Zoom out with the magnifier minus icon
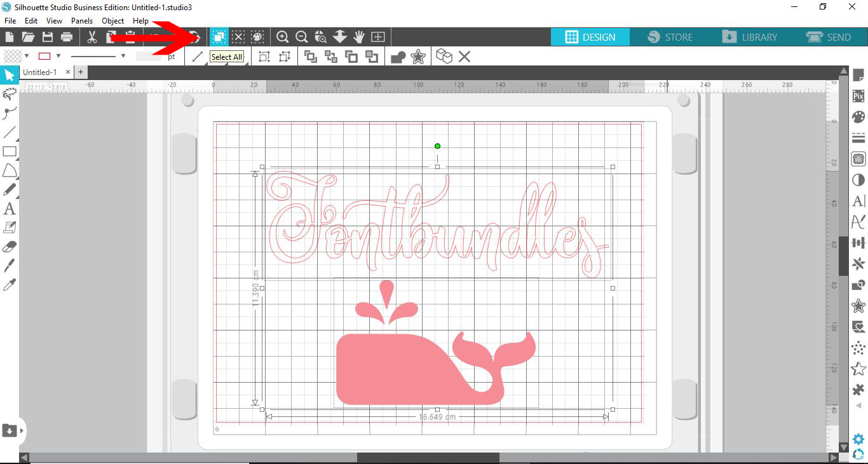This screenshot has width=868, height=464. [x=302, y=37]
